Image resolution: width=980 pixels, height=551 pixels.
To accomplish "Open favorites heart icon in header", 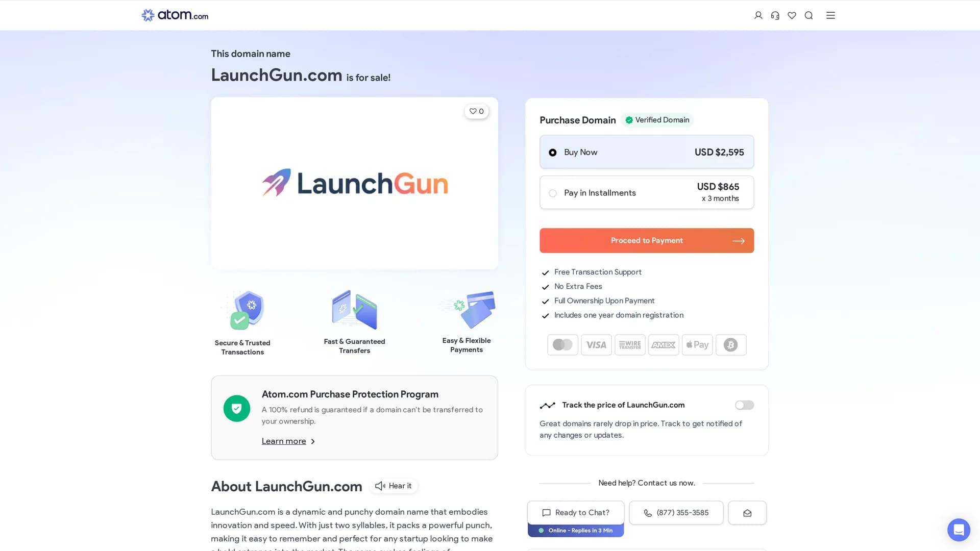I will point(792,15).
